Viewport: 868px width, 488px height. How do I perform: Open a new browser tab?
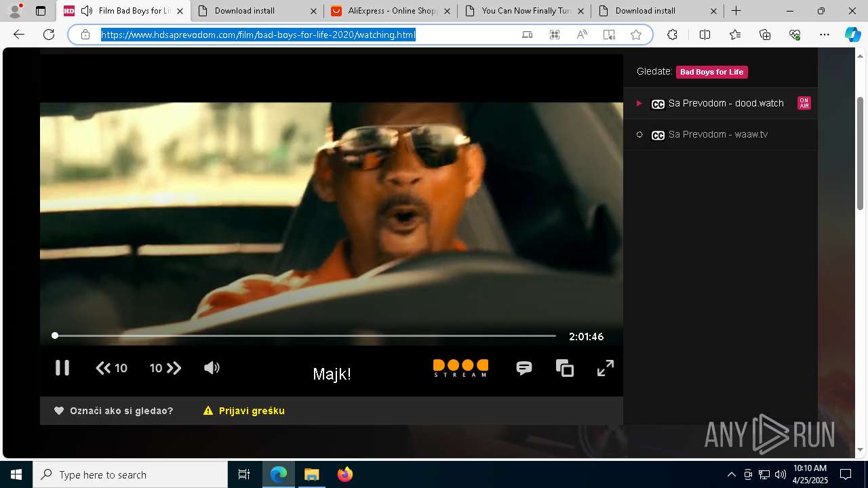click(x=736, y=11)
